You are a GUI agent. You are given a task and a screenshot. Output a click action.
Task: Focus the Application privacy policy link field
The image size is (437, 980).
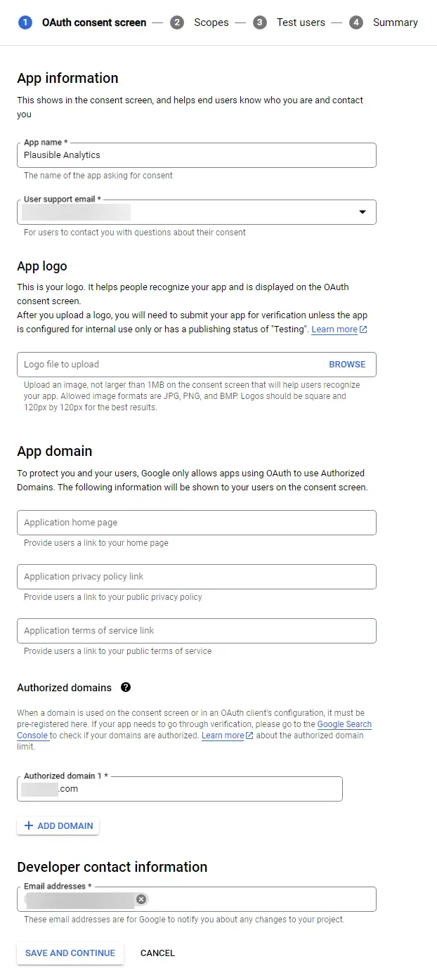coord(197,577)
